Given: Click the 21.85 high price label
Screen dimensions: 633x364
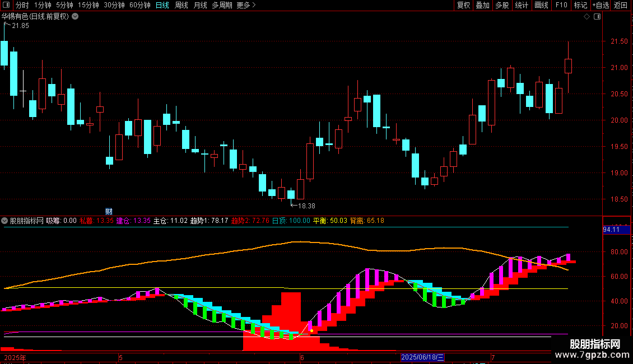Looking at the screenshot, I should click(x=20, y=26).
